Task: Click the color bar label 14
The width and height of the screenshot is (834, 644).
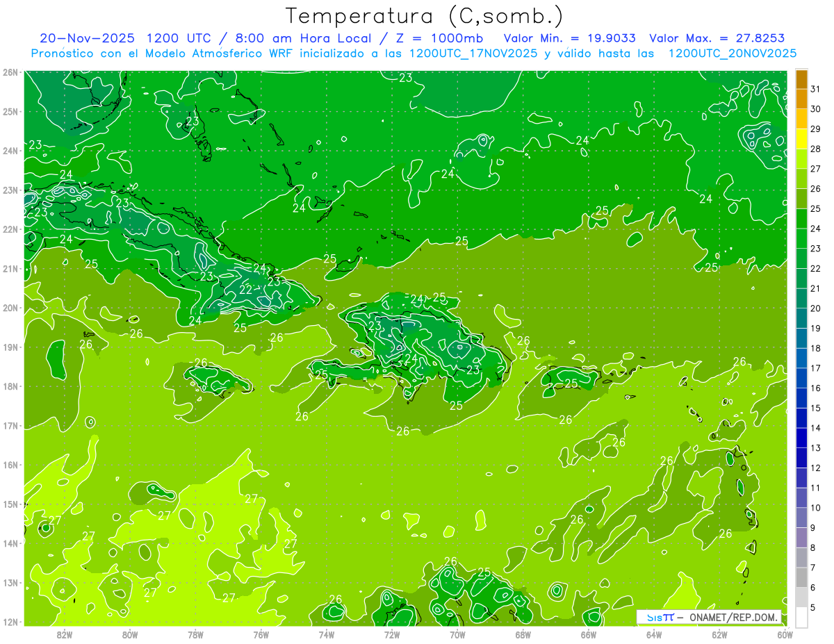Action: click(x=815, y=428)
